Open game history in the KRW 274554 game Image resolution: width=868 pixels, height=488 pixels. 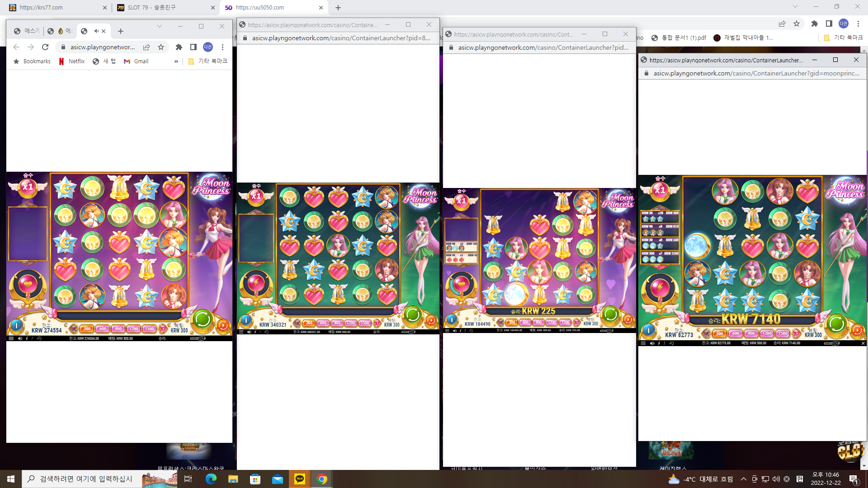39,338
